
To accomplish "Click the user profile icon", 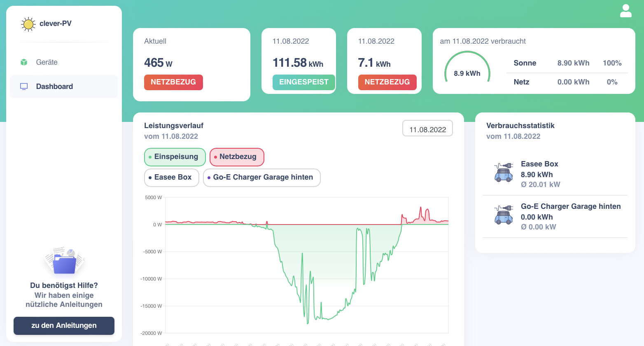I will 625,11.
